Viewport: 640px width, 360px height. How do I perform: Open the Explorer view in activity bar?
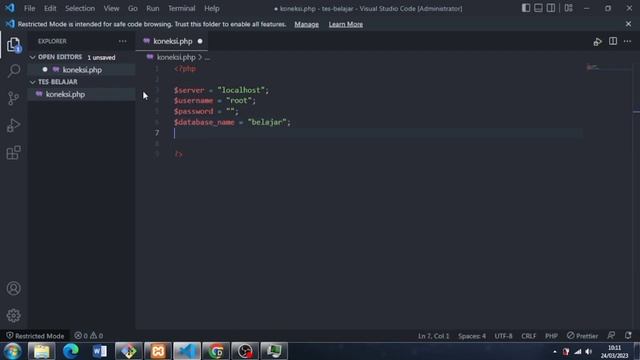click(13, 45)
